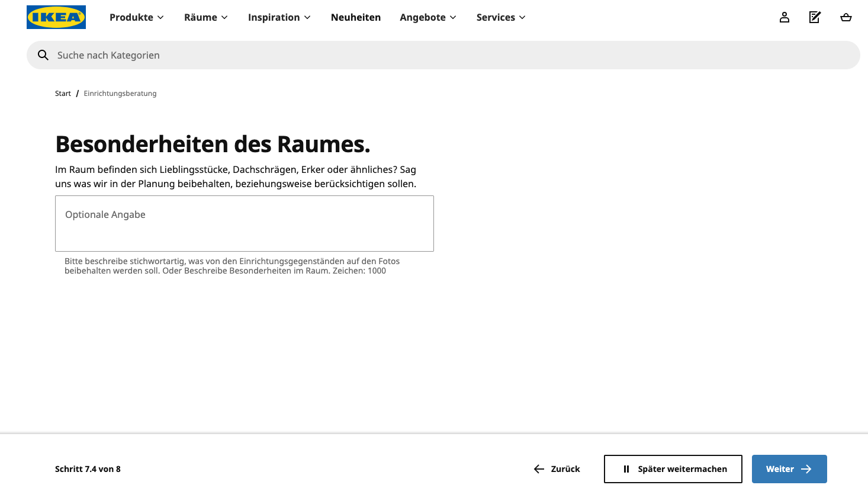This screenshot has width=868, height=501.
Task: Expand the Produkte dropdown menu
Action: [137, 17]
